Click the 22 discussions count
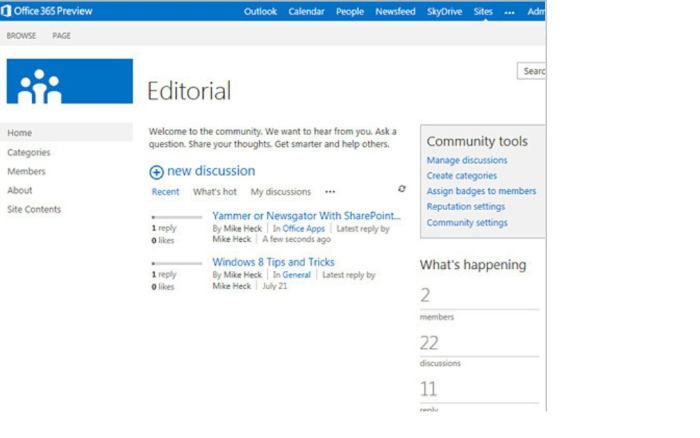Viewport: 700px width, 438px height. [429, 343]
